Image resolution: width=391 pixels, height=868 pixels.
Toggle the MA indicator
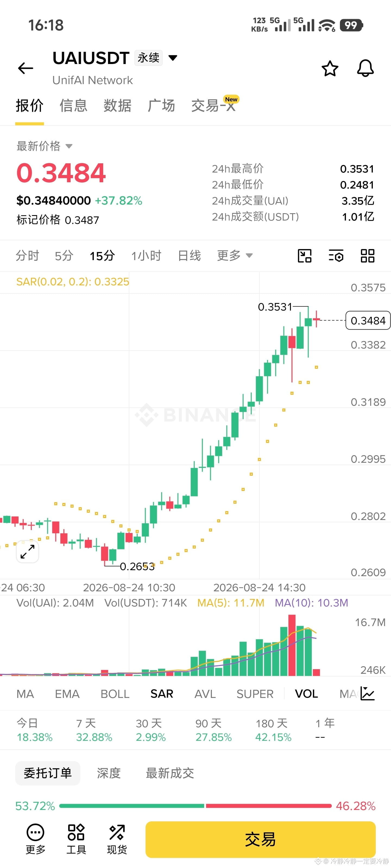tap(25, 694)
